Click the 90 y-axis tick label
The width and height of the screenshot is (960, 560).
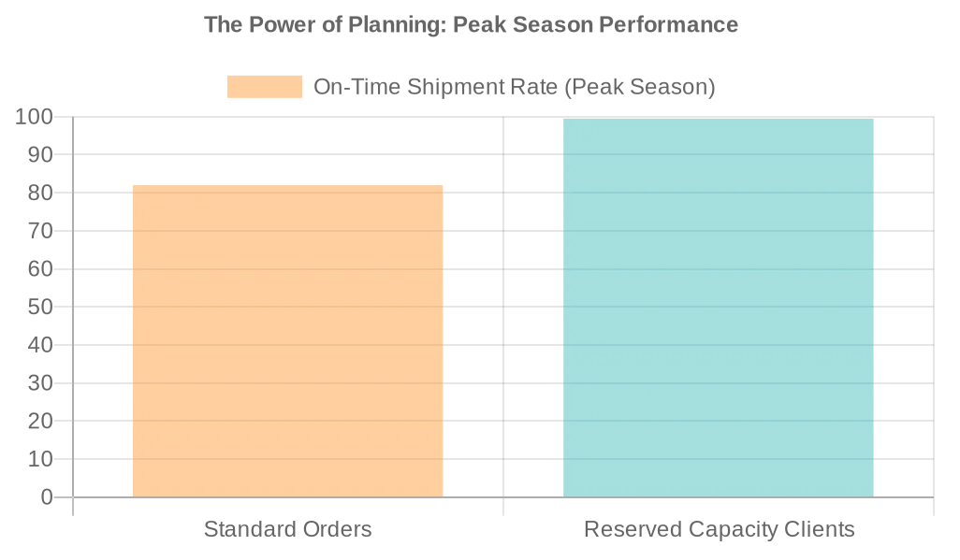click(39, 154)
